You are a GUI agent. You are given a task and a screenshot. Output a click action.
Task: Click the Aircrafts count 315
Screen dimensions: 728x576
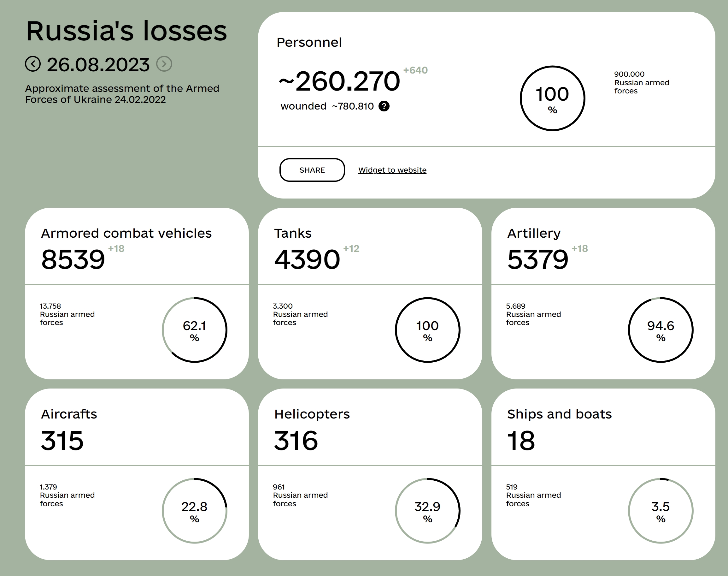(x=62, y=440)
